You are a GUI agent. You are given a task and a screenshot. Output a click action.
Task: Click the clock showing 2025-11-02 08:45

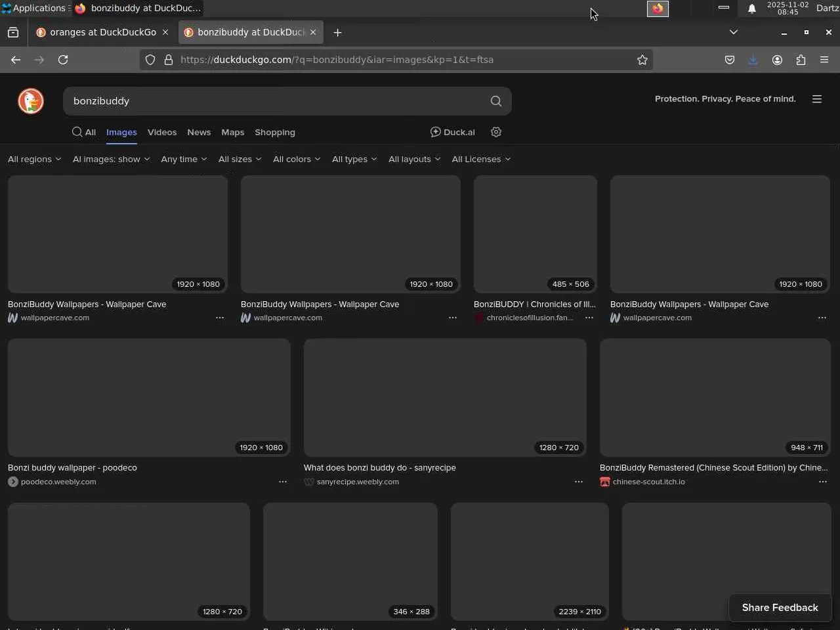click(x=787, y=9)
